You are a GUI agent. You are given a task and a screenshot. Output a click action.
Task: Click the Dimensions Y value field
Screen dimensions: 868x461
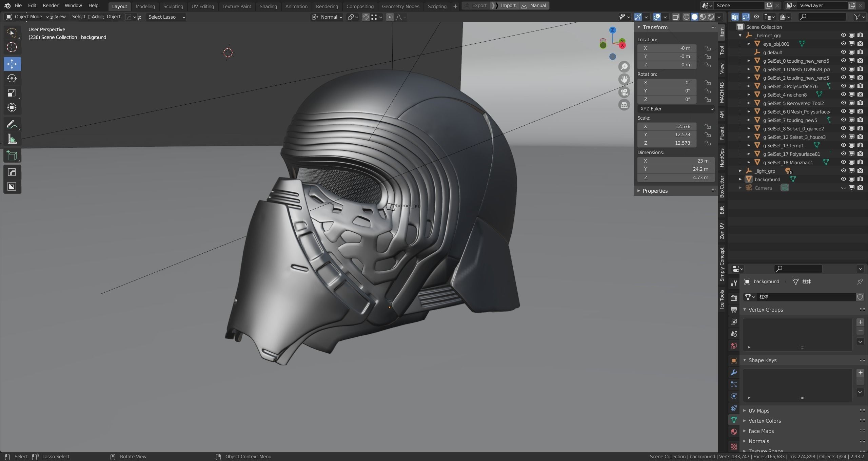[x=676, y=169]
